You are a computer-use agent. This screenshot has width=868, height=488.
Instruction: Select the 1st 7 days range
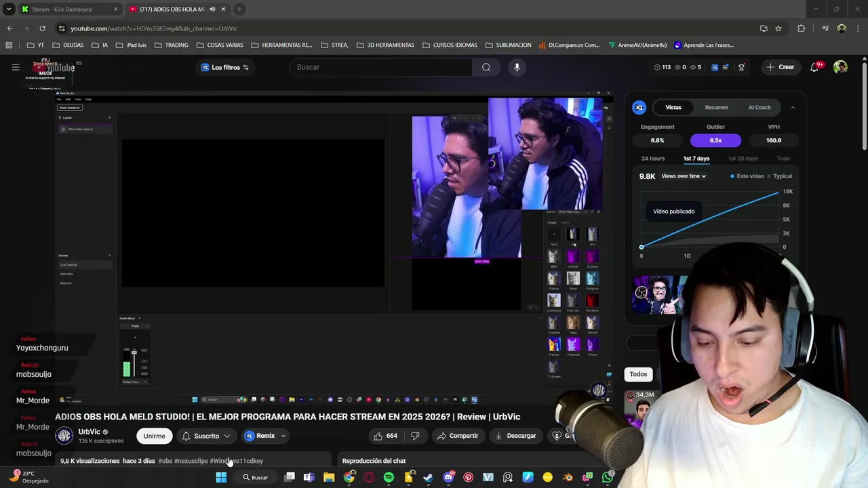(696, 159)
